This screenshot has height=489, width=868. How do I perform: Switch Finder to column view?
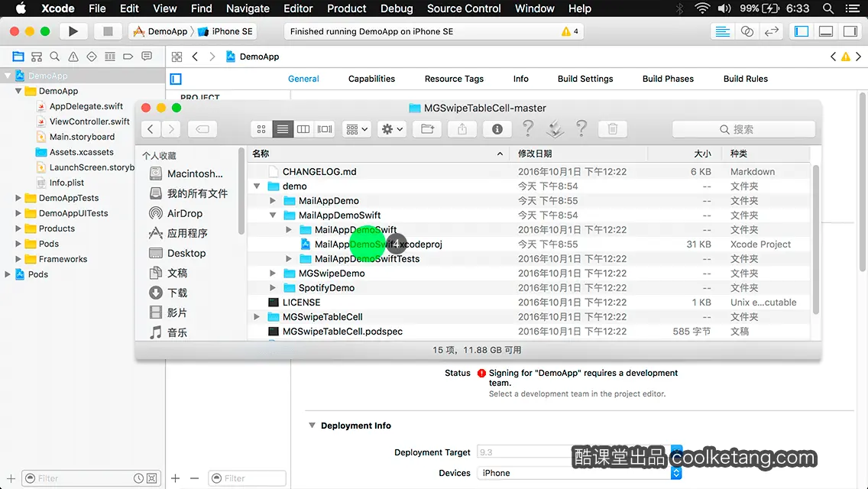(x=303, y=129)
